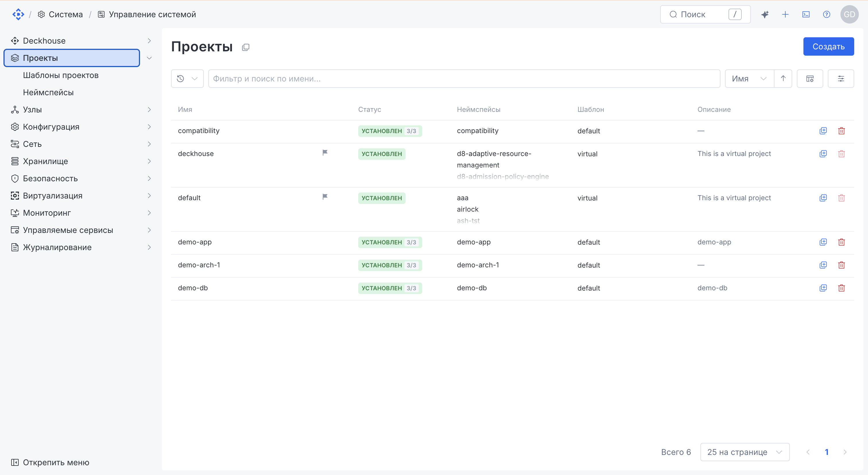Click the plus icon in top bar
The height and width of the screenshot is (475, 868).
point(785,14)
